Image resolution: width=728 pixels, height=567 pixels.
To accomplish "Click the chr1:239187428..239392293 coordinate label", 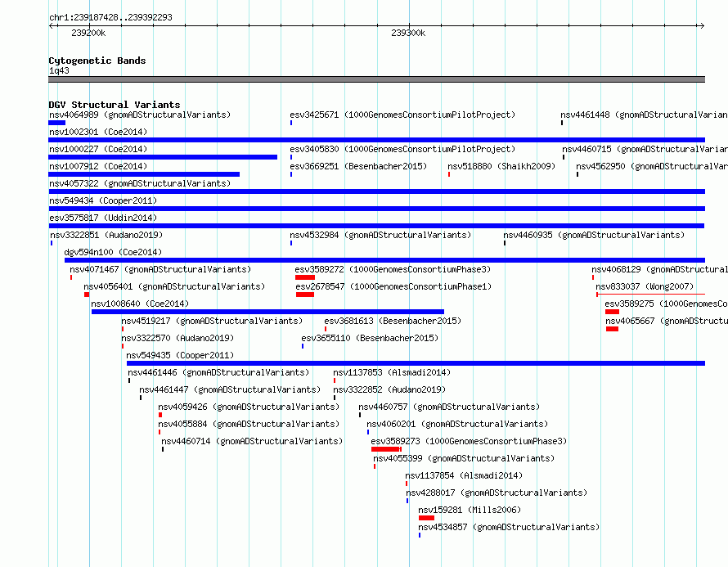I will [110, 17].
